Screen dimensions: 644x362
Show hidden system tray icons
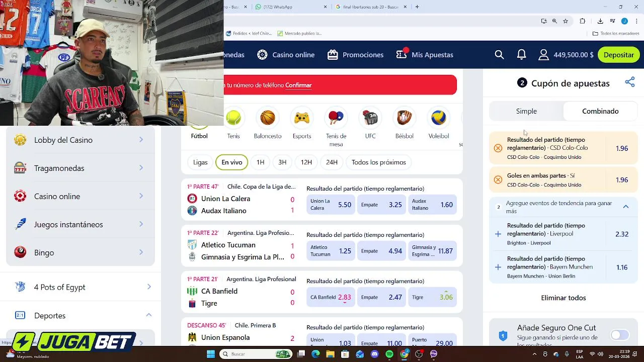[x=535, y=354]
